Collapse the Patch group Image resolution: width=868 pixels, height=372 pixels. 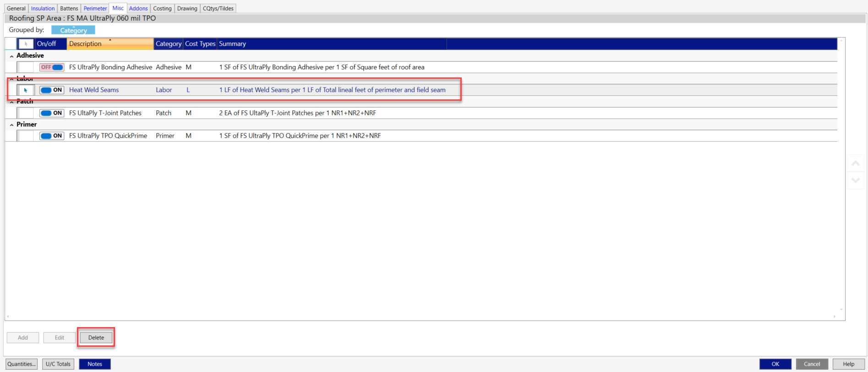tap(11, 102)
